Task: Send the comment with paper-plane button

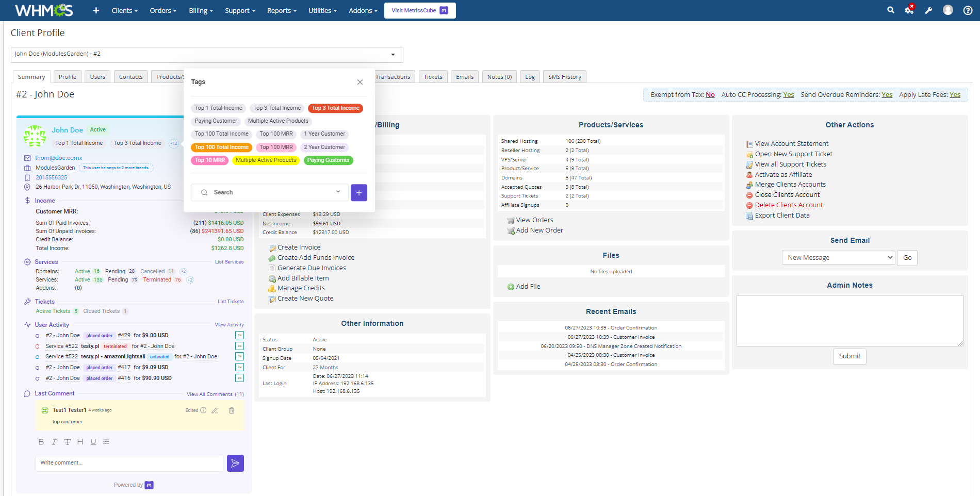Action: click(x=235, y=463)
